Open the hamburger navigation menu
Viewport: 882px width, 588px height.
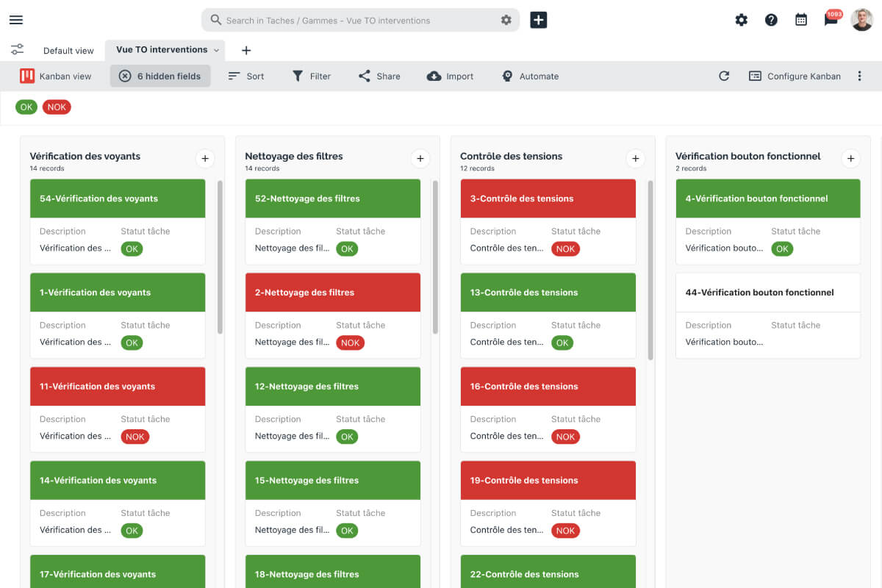[15, 20]
